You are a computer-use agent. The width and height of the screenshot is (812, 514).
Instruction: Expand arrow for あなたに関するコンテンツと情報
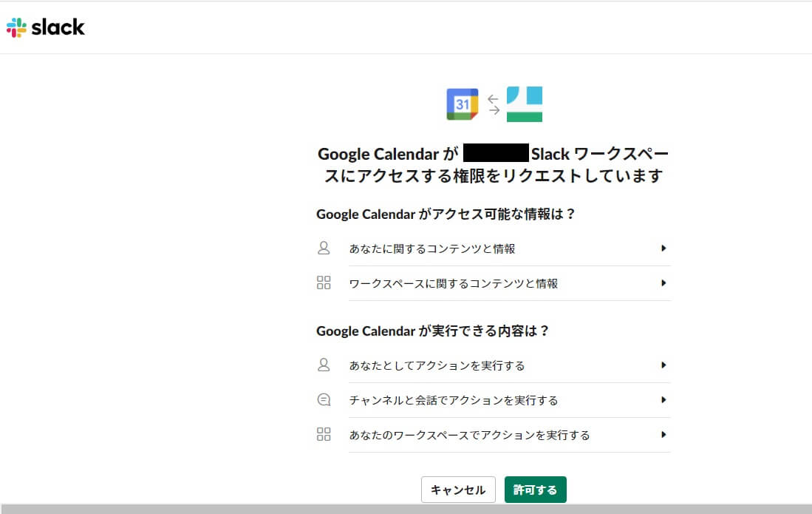663,248
